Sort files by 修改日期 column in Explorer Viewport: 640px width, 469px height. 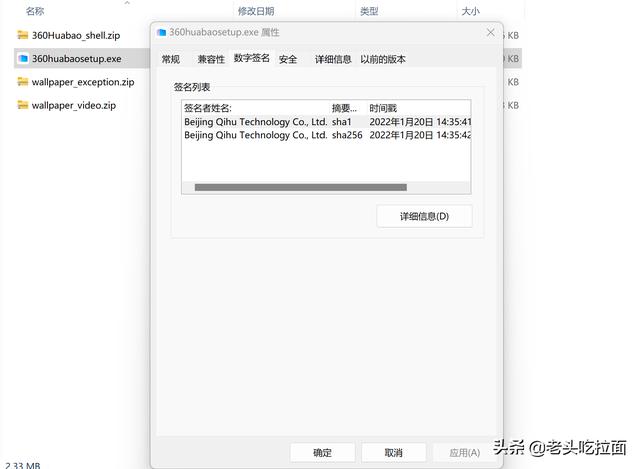(256, 11)
